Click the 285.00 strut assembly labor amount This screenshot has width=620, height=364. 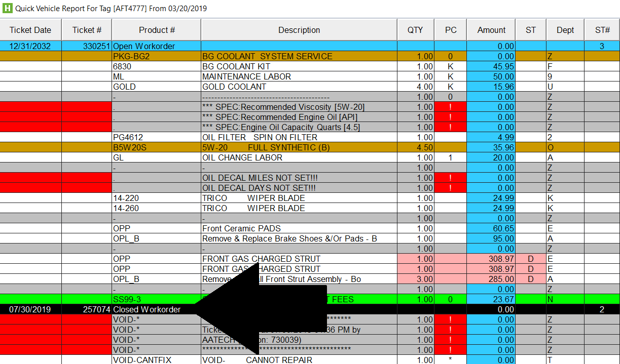[x=491, y=279]
